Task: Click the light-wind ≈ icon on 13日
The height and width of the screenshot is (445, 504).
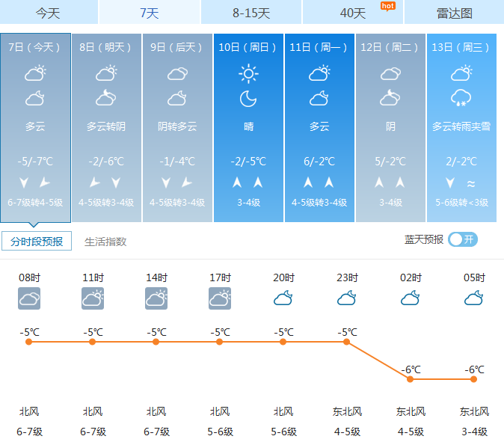Action: [471, 184]
